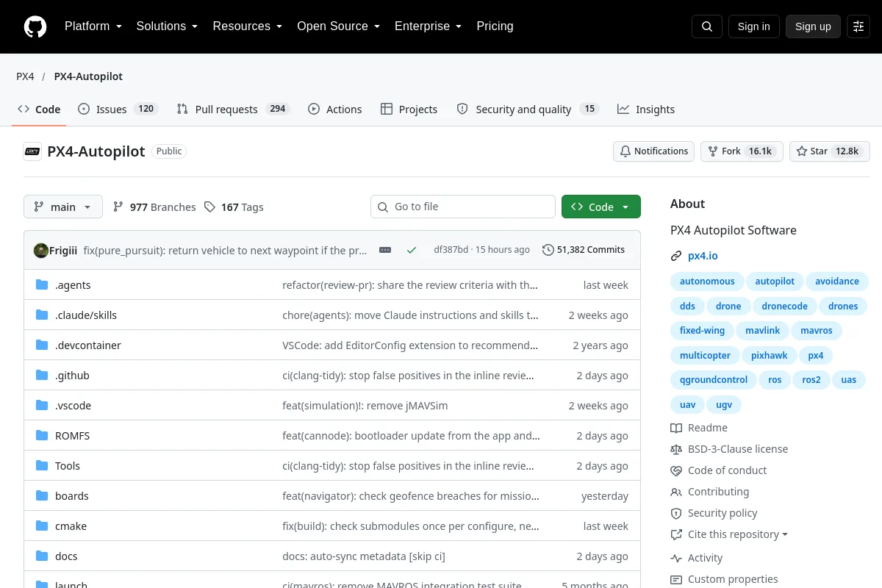Click the Security policy shield icon
The width and height of the screenshot is (882, 588).
(x=676, y=513)
